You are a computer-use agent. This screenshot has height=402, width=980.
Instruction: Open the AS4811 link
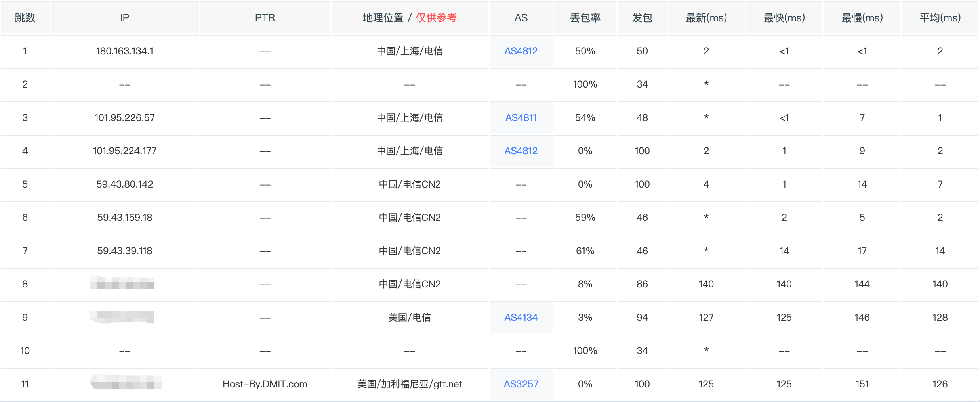pyautogui.click(x=521, y=118)
